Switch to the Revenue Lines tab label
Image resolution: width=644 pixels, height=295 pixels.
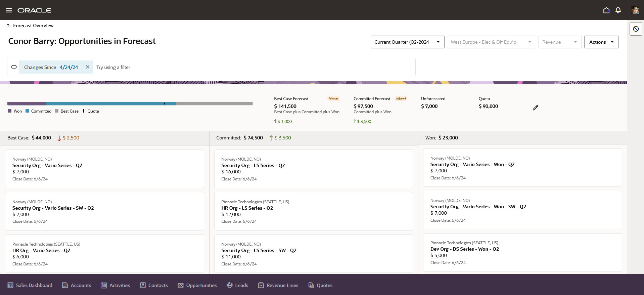point(282,285)
